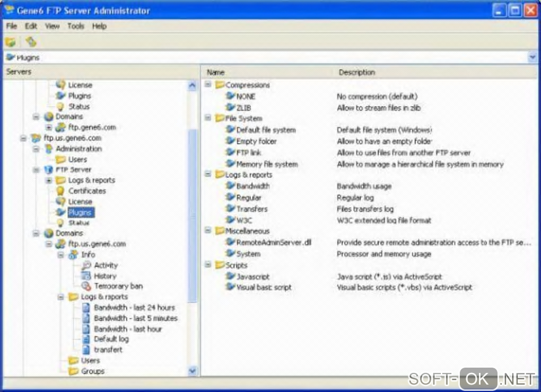
Task: Click the tree scrollbar down arrow
Action: (192, 371)
